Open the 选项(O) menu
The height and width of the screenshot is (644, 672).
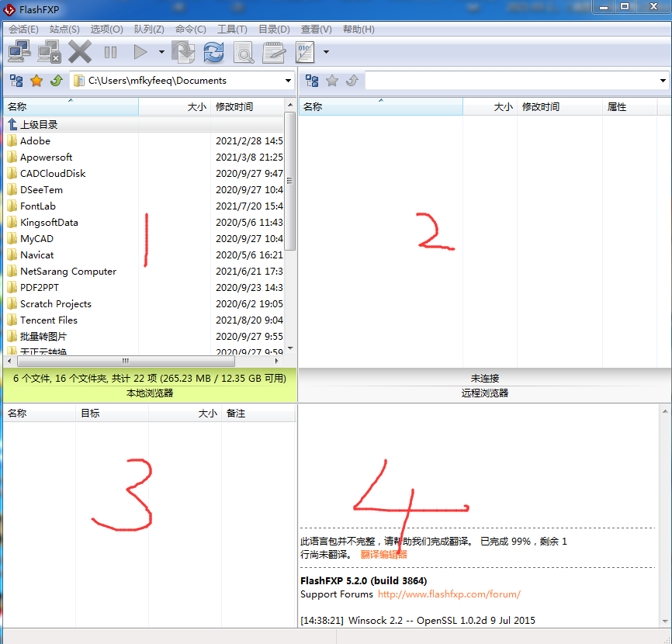click(106, 29)
